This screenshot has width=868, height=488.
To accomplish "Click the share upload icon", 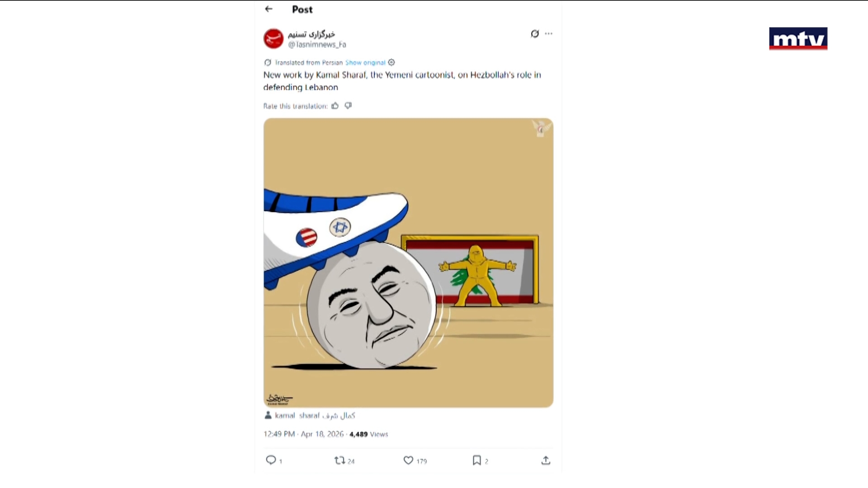I will 546,460.
